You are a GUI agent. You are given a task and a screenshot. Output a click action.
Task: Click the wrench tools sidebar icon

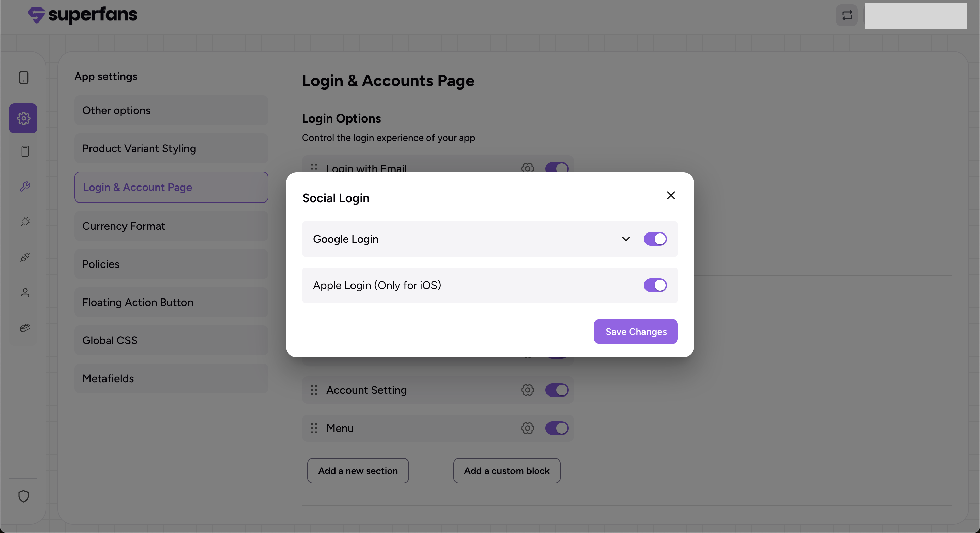click(x=25, y=187)
